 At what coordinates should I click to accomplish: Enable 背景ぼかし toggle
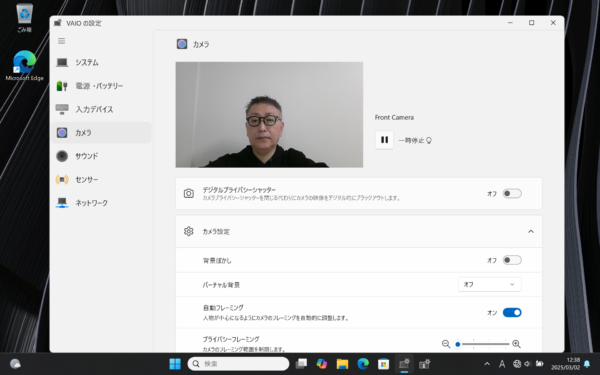point(512,260)
